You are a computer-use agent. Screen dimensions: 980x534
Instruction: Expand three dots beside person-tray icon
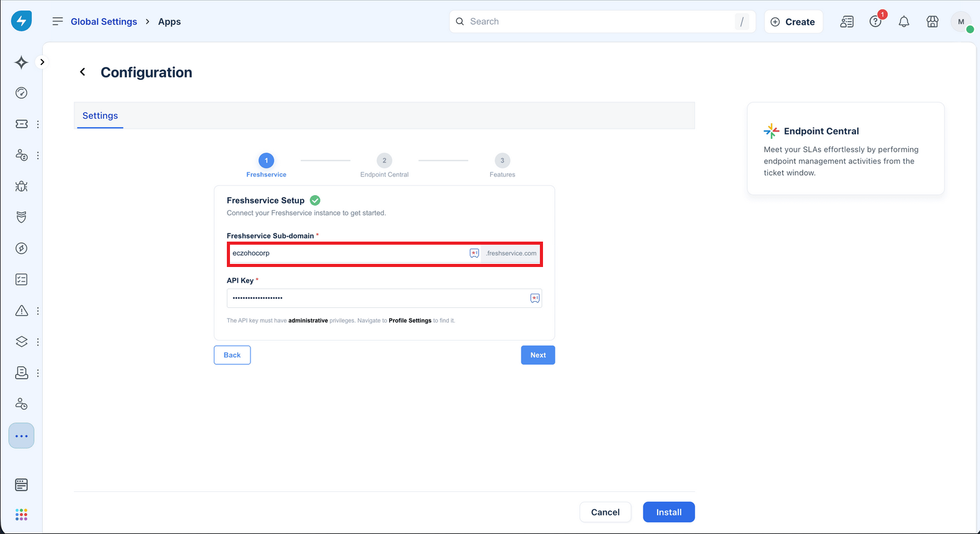point(38,372)
